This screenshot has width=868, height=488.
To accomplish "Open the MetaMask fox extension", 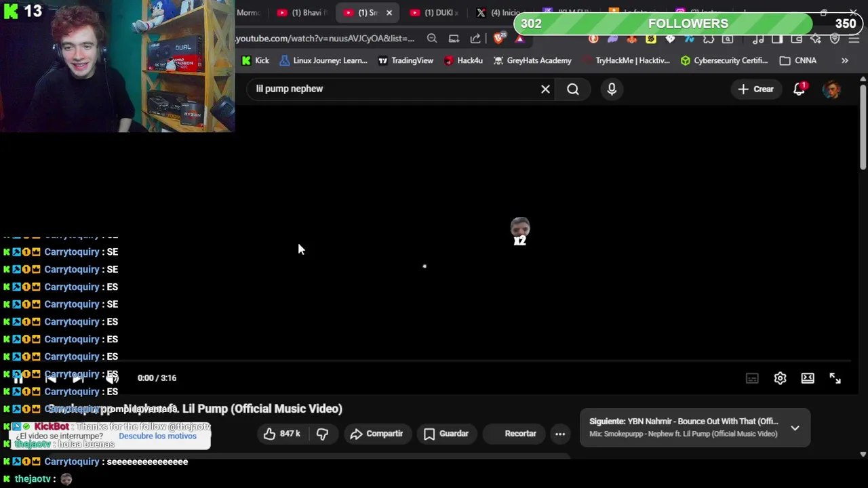I will tap(632, 39).
